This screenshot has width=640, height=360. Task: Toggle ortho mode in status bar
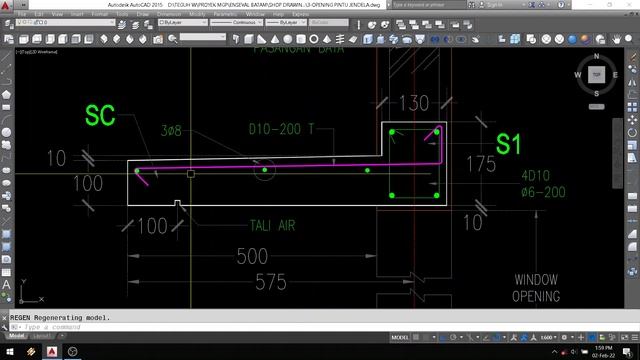click(x=443, y=337)
